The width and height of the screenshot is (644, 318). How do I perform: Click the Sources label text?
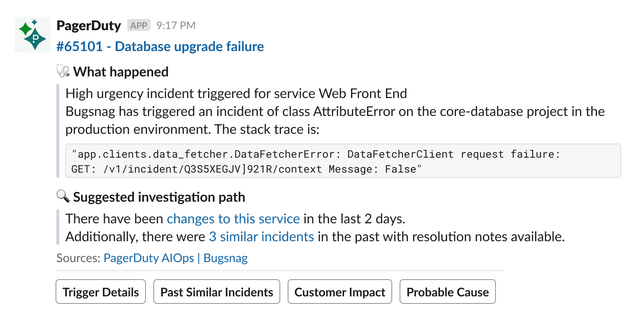coord(78,258)
